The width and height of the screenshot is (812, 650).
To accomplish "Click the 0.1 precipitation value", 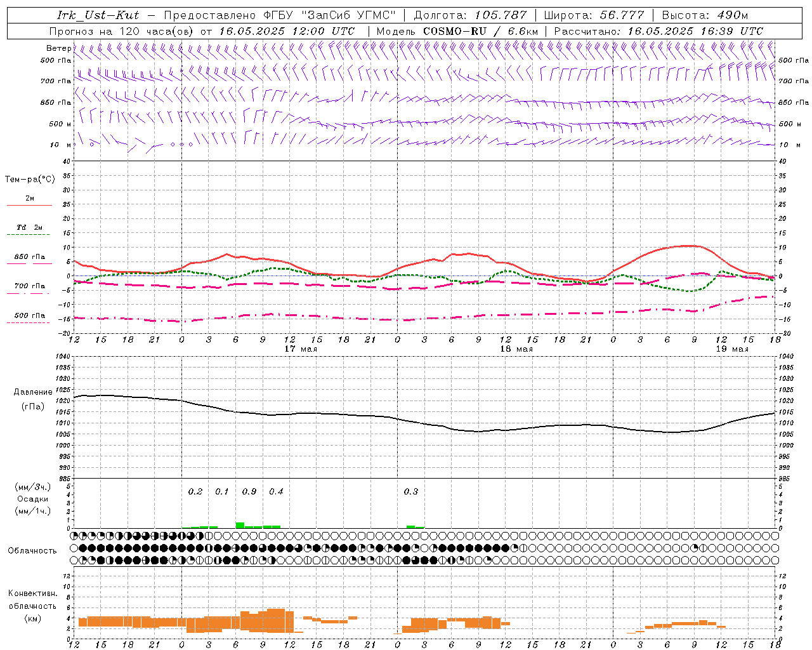I will point(222,491).
